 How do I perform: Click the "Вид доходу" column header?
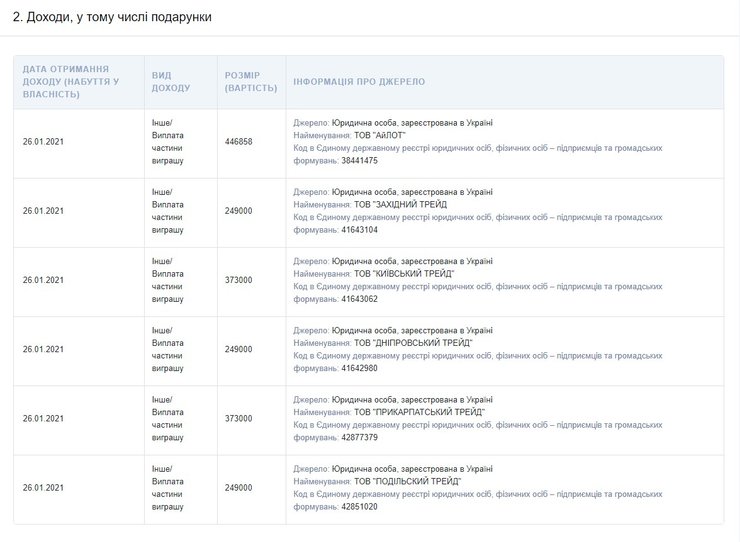pyautogui.click(x=171, y=81)
